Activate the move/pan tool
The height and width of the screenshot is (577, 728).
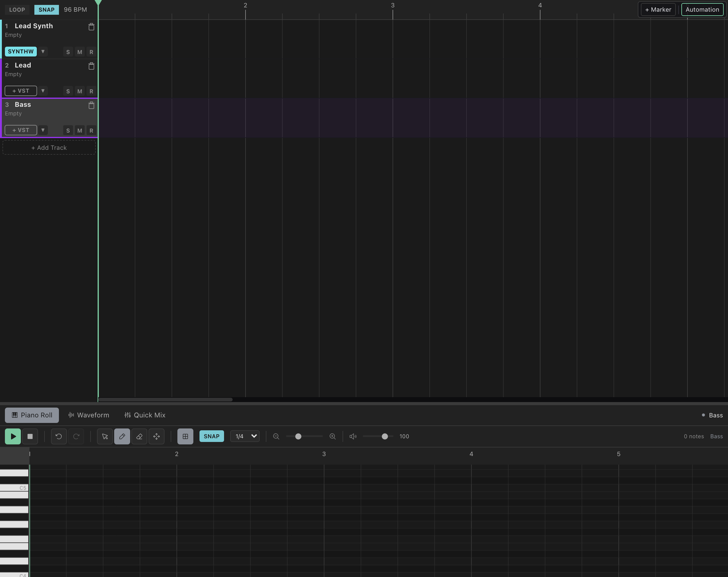157,436
